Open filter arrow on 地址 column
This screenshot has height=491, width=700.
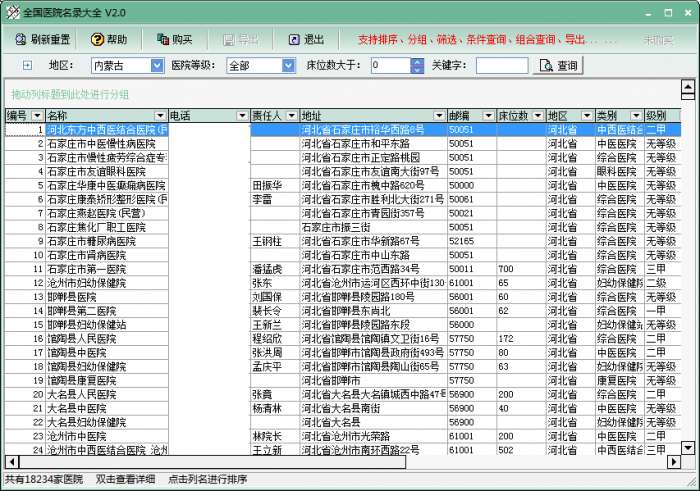[439, 116]
